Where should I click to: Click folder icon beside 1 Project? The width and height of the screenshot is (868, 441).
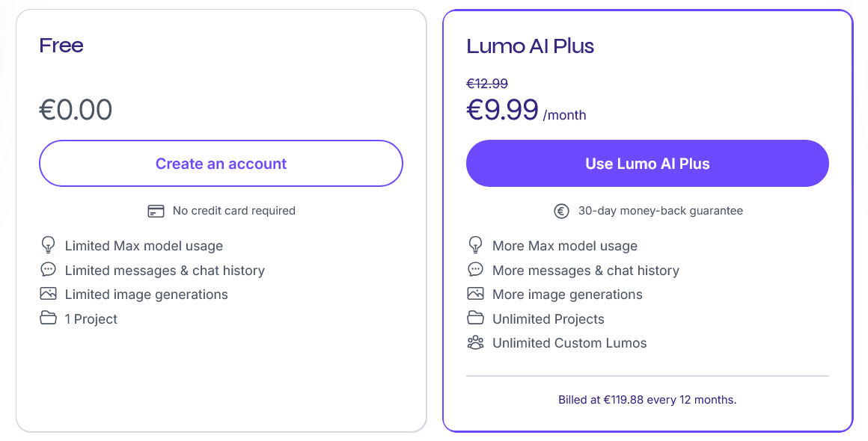[x=48, y=318]
